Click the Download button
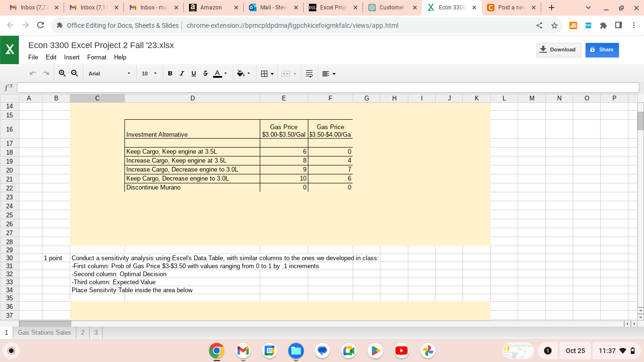This screenshot has height=362, width=644. (x=559, y=50)
